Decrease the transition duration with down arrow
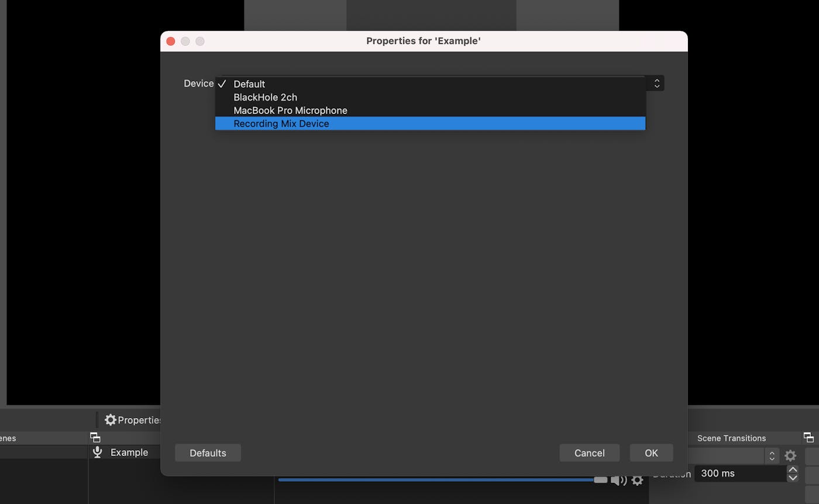 793,478
